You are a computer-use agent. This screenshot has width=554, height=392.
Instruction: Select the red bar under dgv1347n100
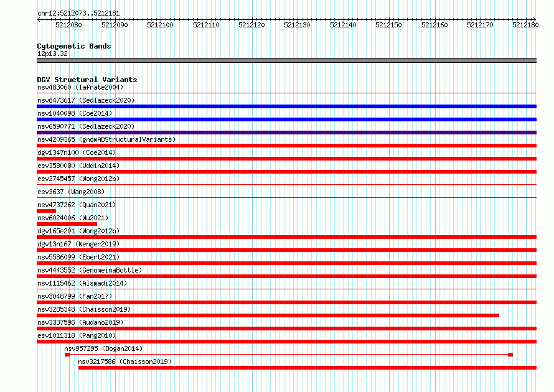pyautogui.click(x=286, y=159)
